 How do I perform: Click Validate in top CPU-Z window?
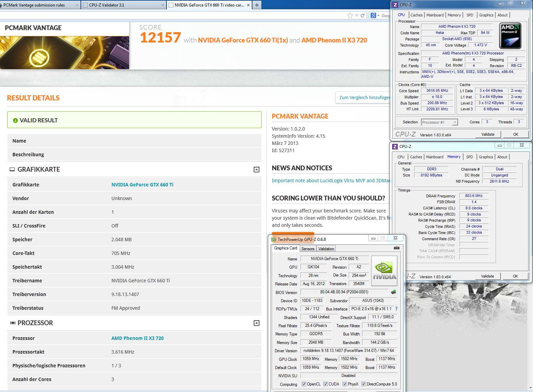pyautogui.click(x=488, y=134)
